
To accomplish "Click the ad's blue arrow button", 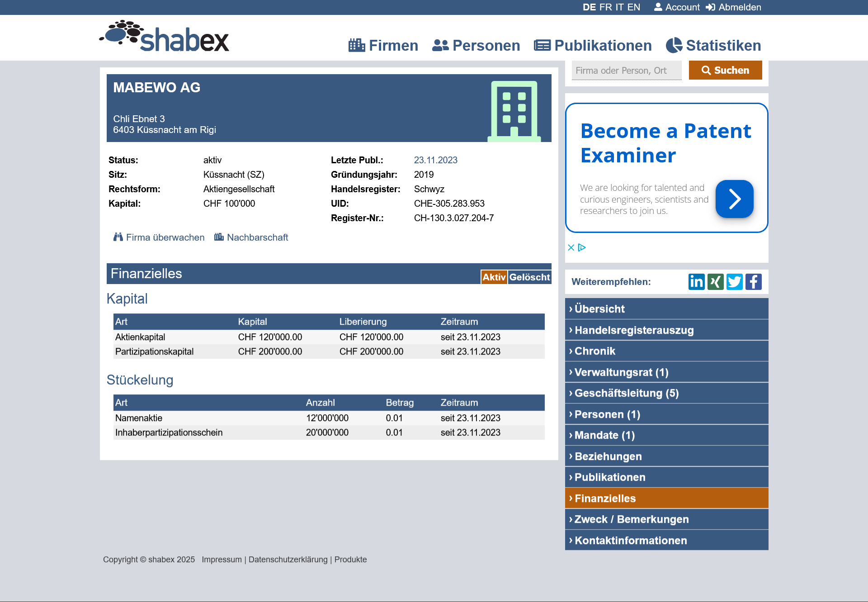I will [x=734, y=199].
